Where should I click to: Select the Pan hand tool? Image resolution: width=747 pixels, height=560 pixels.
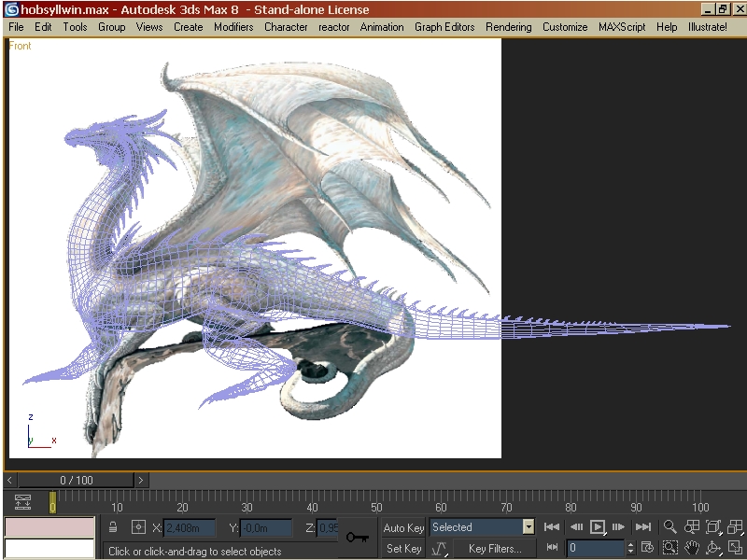pyautogui.click(x=692, y=548)
